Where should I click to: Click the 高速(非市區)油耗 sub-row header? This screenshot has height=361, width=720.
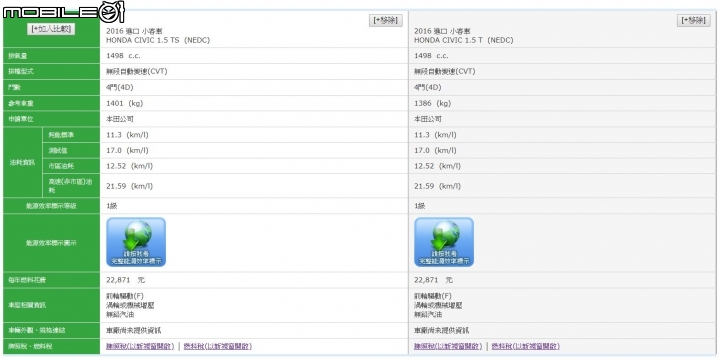(x=71, y=186)
